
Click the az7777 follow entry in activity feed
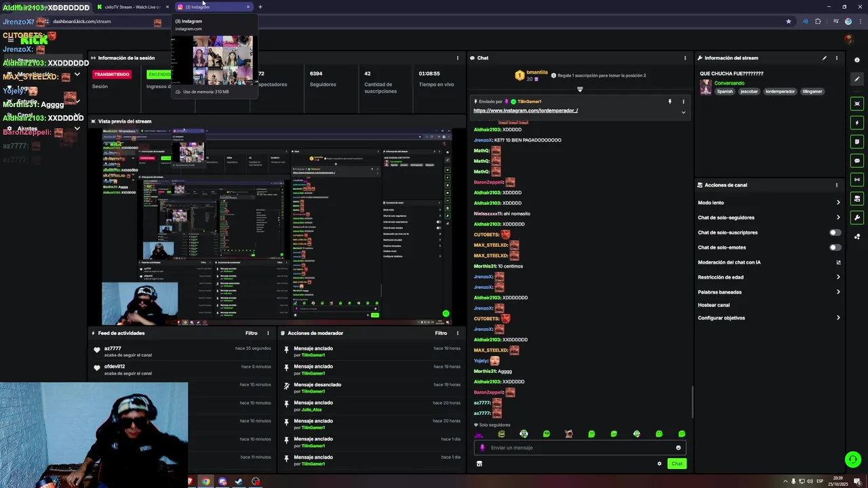tap(183, 351)
